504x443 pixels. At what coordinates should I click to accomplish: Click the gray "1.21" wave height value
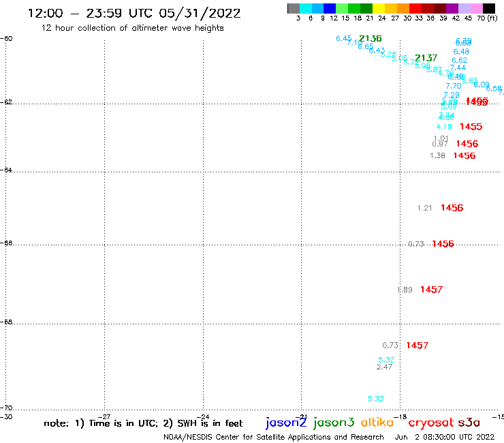(424, 208)
